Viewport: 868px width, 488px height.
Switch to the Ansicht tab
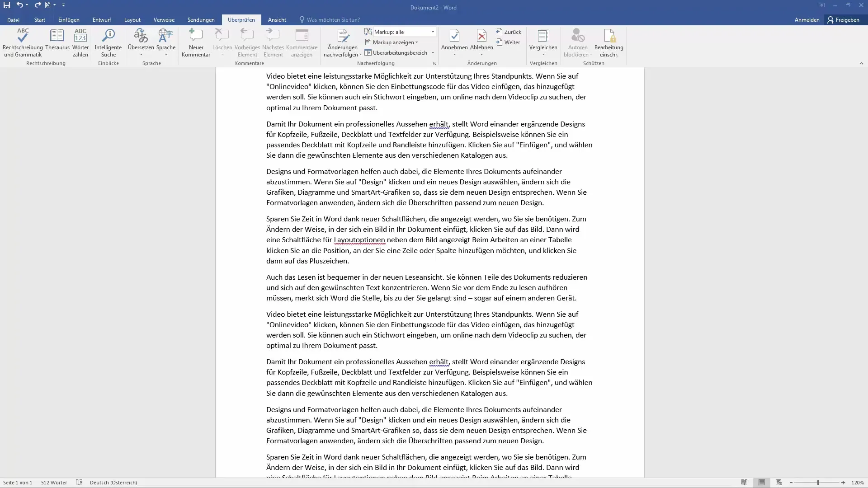[277, 20]
